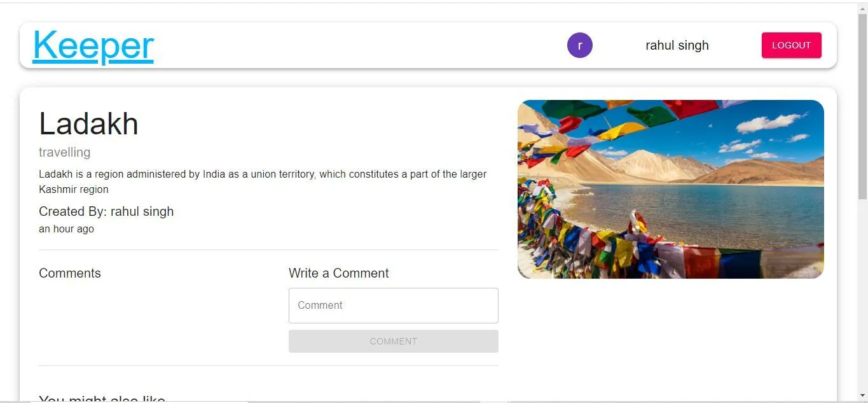Click the purple 'r' user avatar
Image resolution: width=868 pixels, height=403 pixels.
click(580, 45)
